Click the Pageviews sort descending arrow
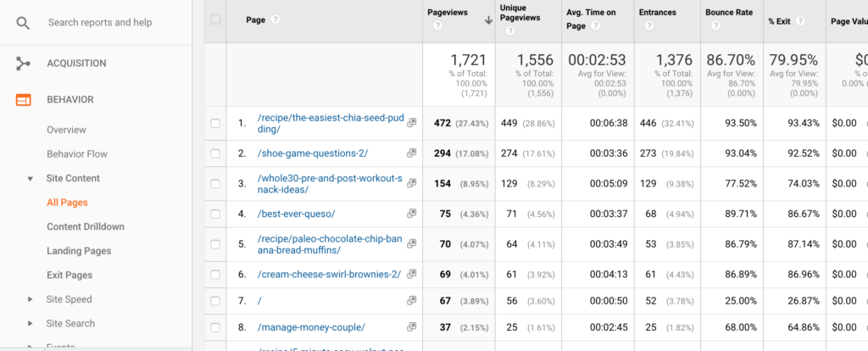The width and height of the screenshot is (868, 351). tap(488, 20)
